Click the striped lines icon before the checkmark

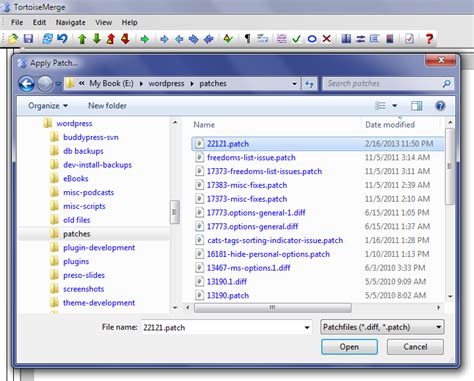(282, 39)
